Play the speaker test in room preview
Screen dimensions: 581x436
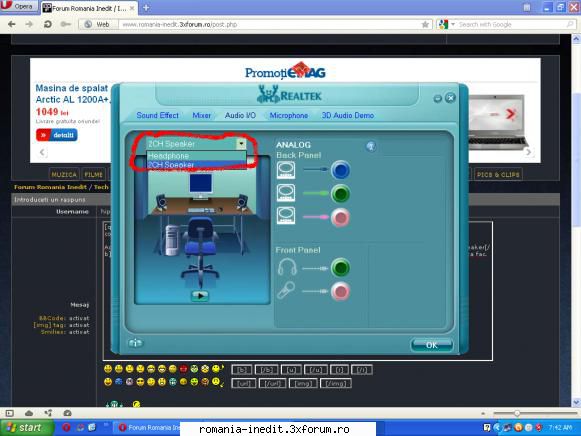200,296
